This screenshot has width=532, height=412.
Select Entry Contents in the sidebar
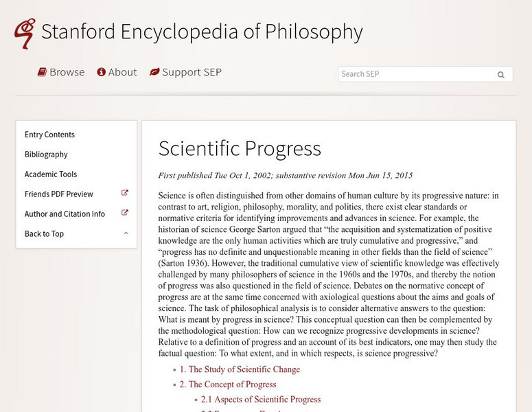click(x=49, y=135)
